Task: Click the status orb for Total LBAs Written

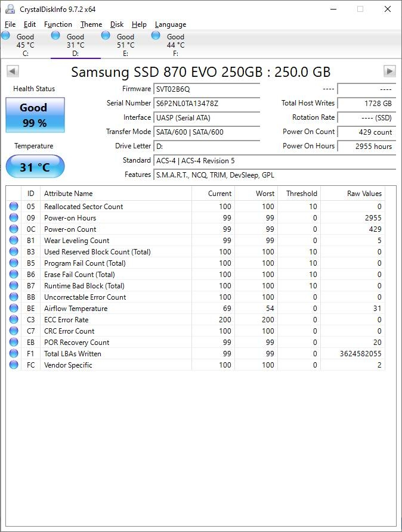Action: 14,353
